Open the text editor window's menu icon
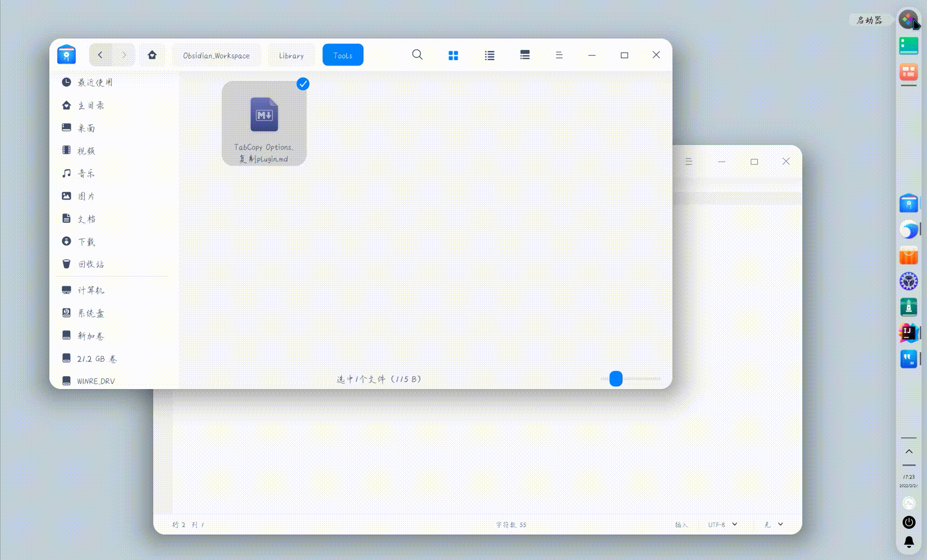Screen dimensions: 927x560 point(689,162)
